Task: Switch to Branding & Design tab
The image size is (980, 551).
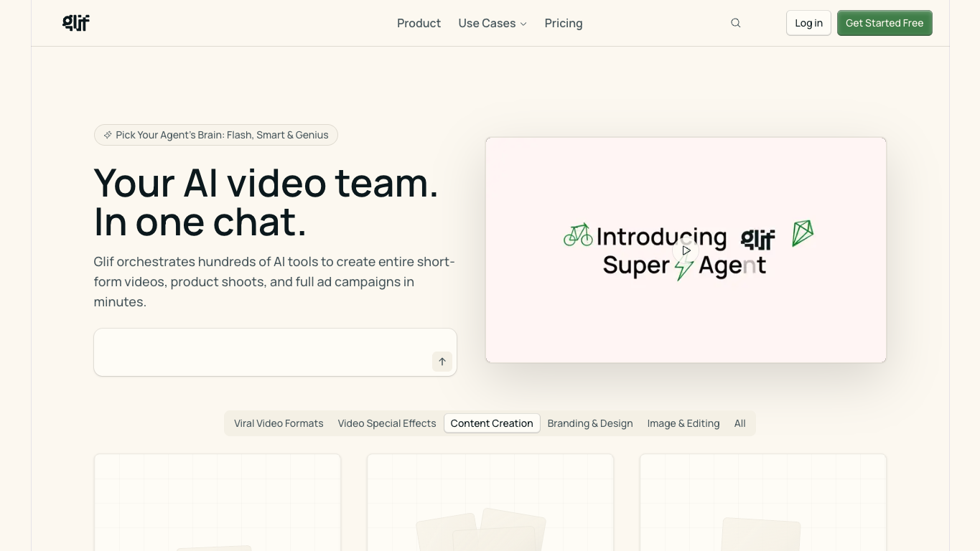Action: [x=590, y=423]
